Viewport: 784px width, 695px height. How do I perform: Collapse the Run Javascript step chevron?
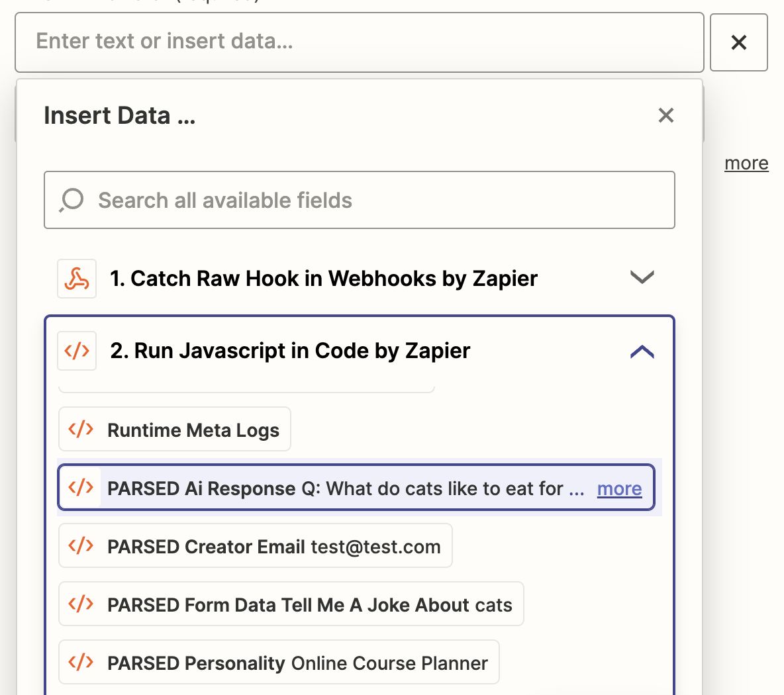642,351
